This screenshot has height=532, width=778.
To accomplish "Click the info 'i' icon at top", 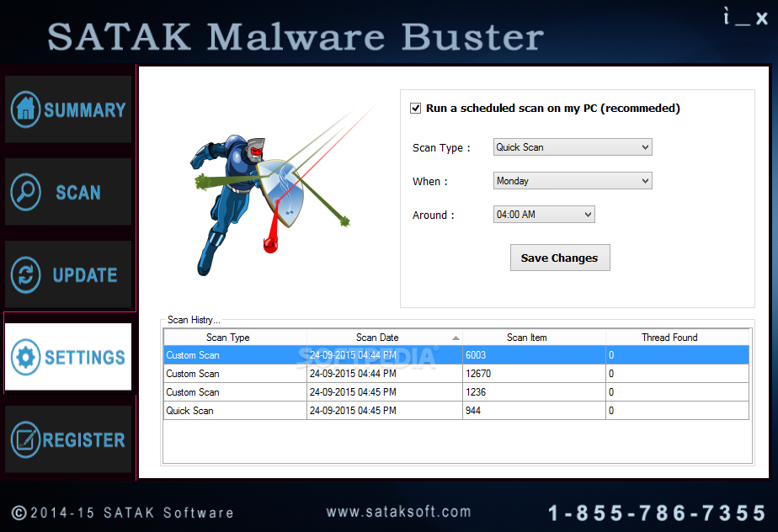I will (x=727, y=17).
